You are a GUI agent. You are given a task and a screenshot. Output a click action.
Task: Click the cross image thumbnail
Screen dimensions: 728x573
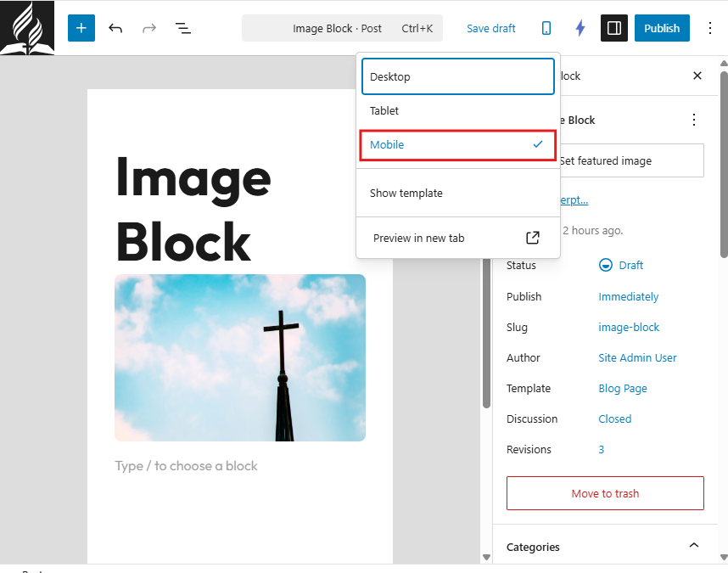click(240, 357)
